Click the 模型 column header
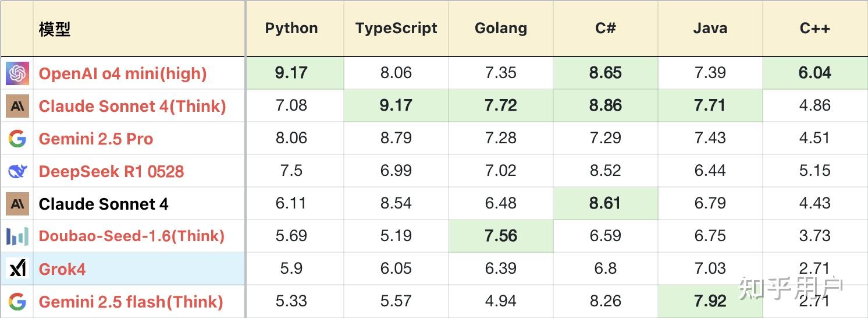 tap(55, 29)
